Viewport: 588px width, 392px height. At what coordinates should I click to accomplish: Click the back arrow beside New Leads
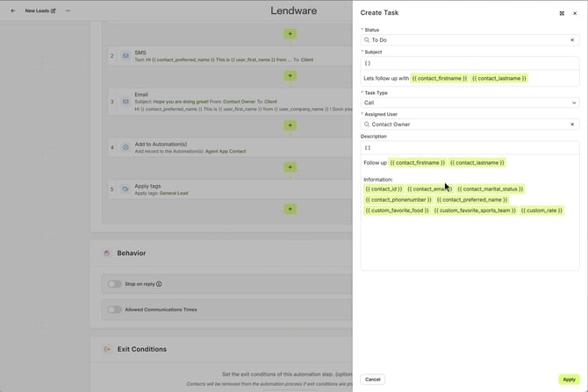(13, 11)
